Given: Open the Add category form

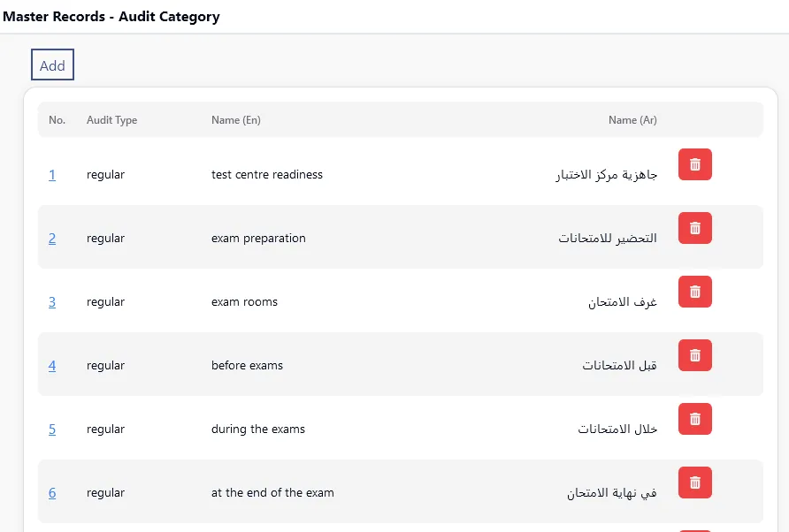Looking at the screenshot, I should click(x=52, y=65).
